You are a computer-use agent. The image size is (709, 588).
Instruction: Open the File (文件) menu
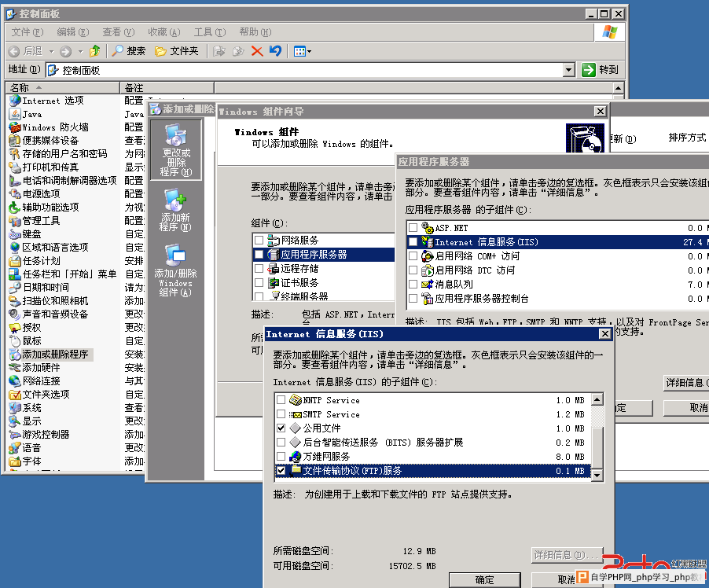coord(28,32)
